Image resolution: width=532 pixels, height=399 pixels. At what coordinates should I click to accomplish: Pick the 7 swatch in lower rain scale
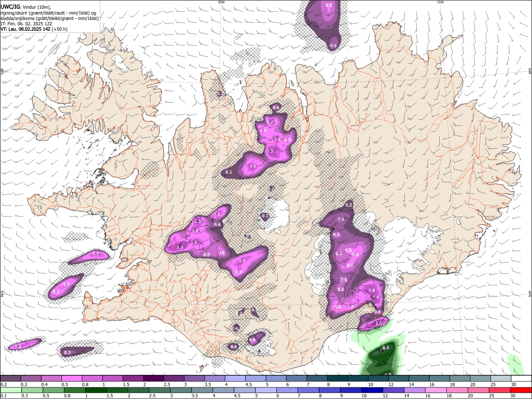click(x=308, y=390)
